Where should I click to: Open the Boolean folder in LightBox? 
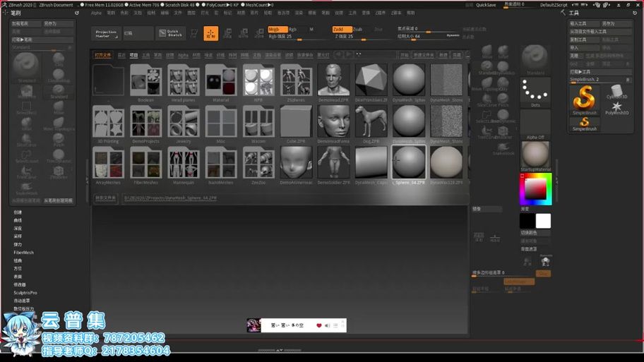pos(145,83)
